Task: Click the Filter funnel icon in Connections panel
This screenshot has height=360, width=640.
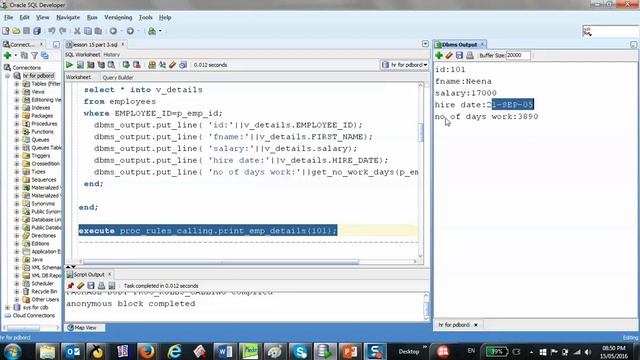Action: 35,55
